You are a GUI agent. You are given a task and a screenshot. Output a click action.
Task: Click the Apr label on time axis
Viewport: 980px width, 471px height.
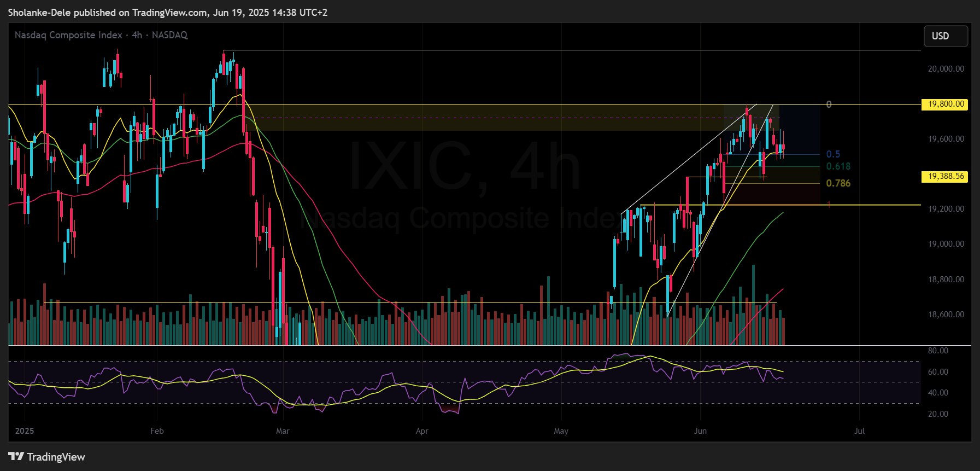(422, 431)
